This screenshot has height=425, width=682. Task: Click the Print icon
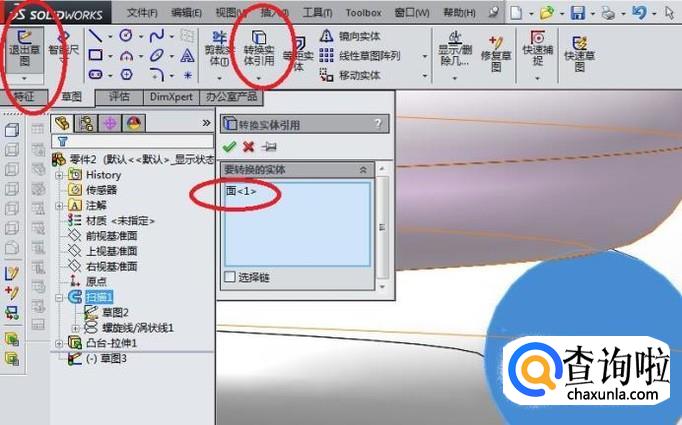(608, 13)
